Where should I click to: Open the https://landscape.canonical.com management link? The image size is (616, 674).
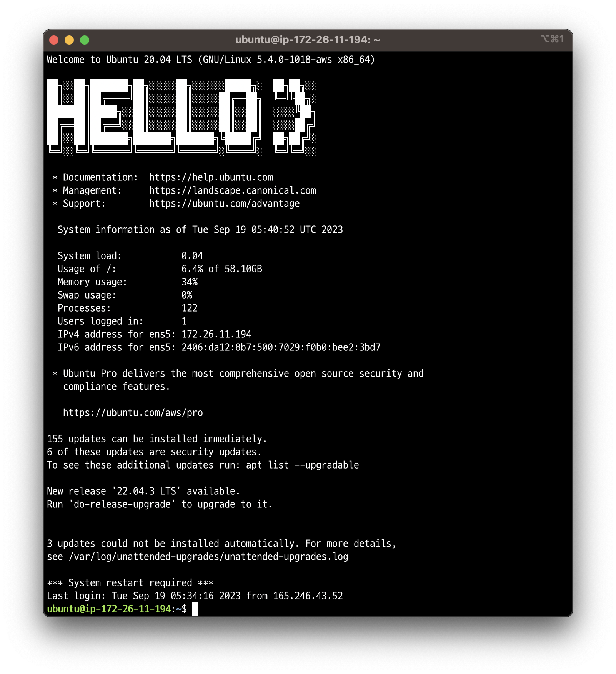point(233,190)
